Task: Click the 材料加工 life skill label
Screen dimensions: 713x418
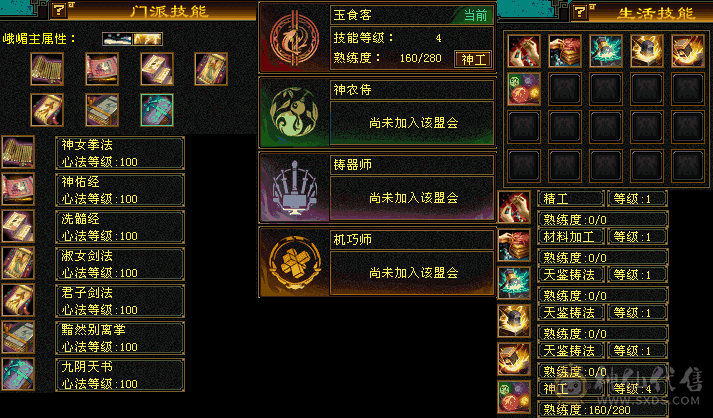Action: [570, 237]
